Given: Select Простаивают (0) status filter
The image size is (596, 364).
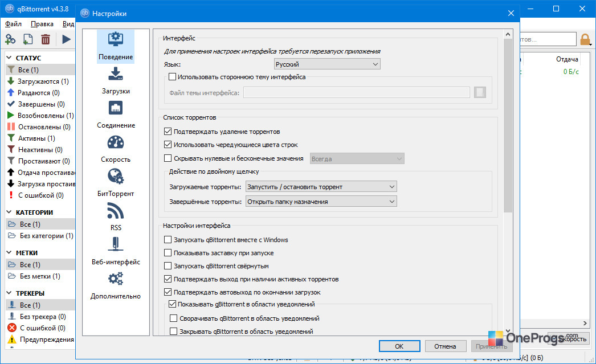Looking at the screenshot, I should tap(40, 161).
